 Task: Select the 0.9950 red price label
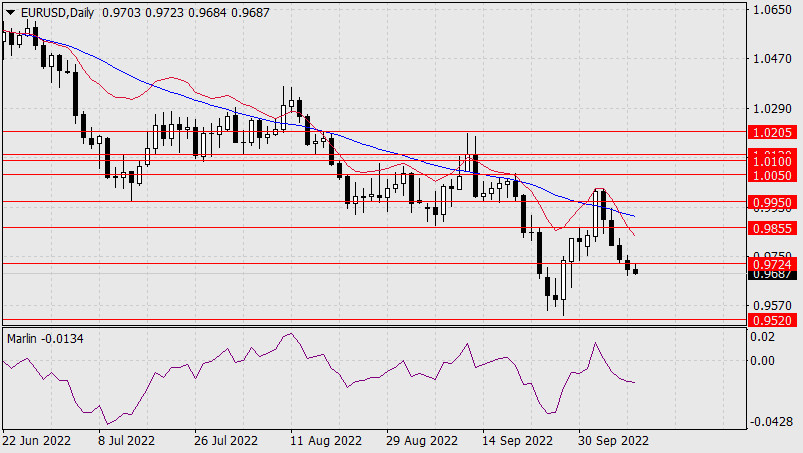click(772, 203)
